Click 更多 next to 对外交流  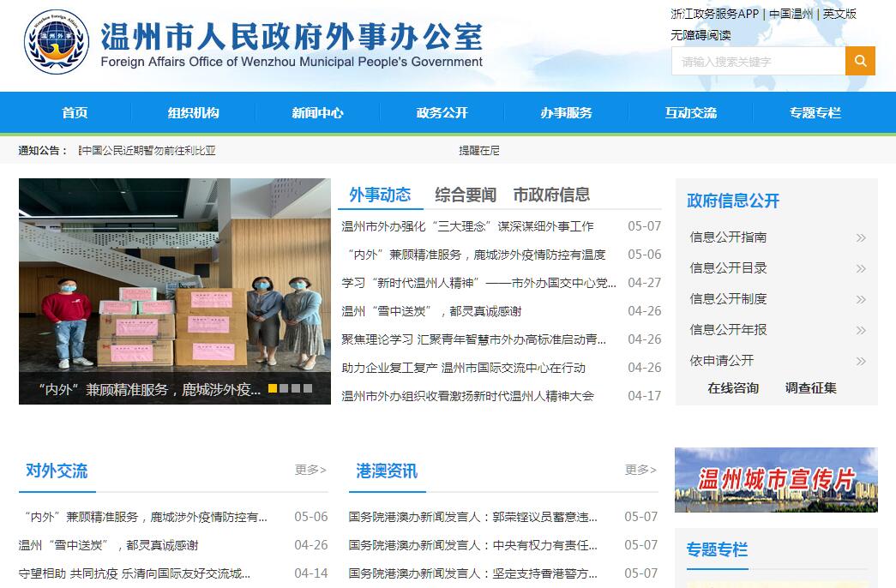[310, 470]
